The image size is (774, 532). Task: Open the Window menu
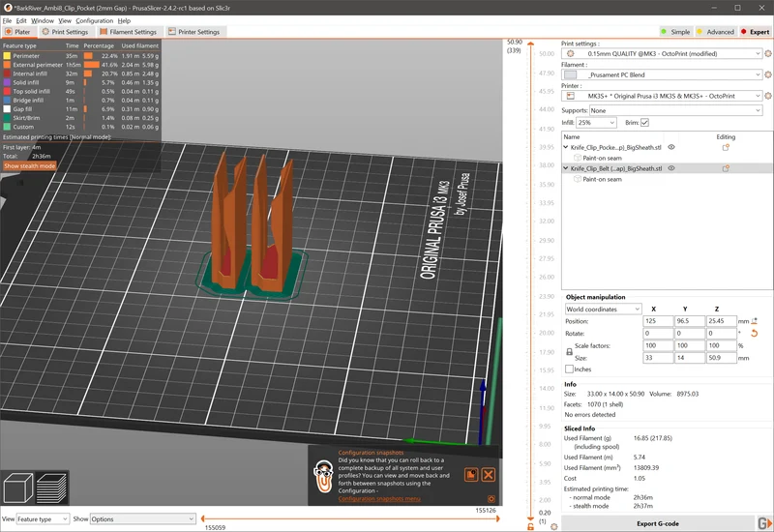[x=43, y=20]
